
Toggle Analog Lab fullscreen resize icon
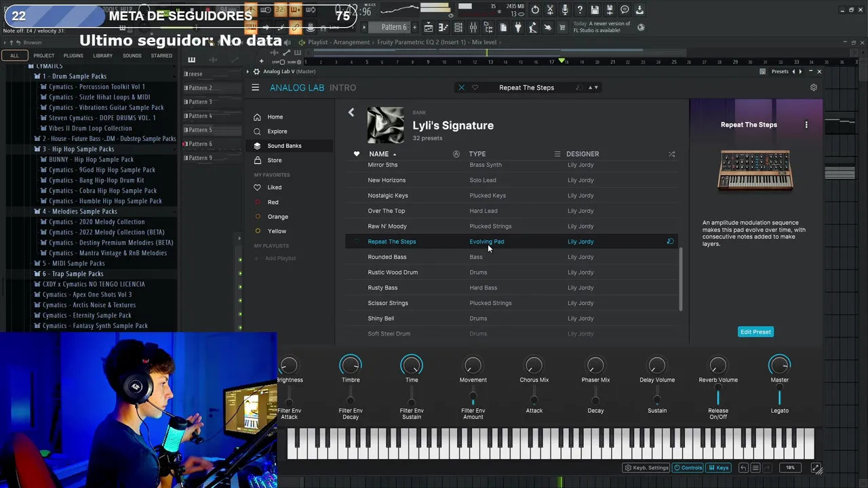point(816,468)
